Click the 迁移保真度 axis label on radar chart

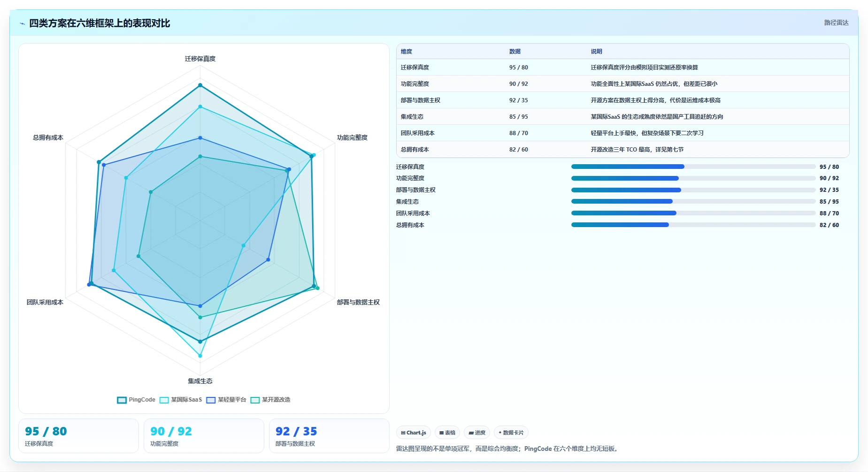coord(200,59)
